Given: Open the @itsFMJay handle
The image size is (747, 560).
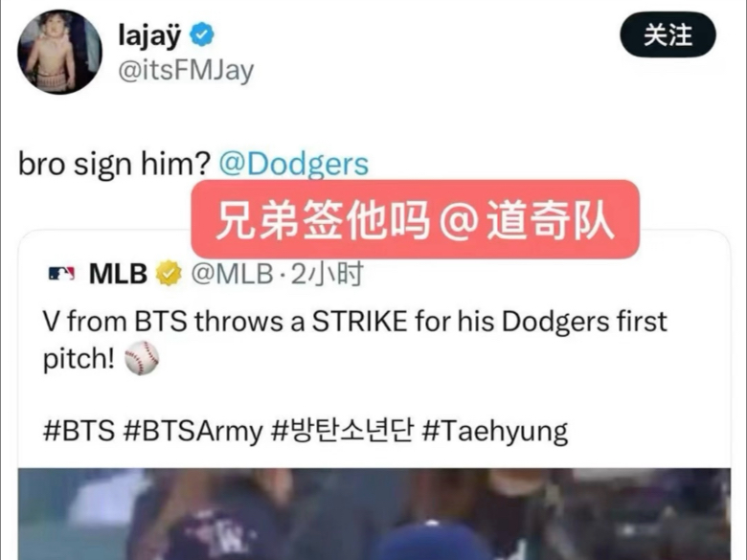Looking at the screenshot, I should [186, 72].
